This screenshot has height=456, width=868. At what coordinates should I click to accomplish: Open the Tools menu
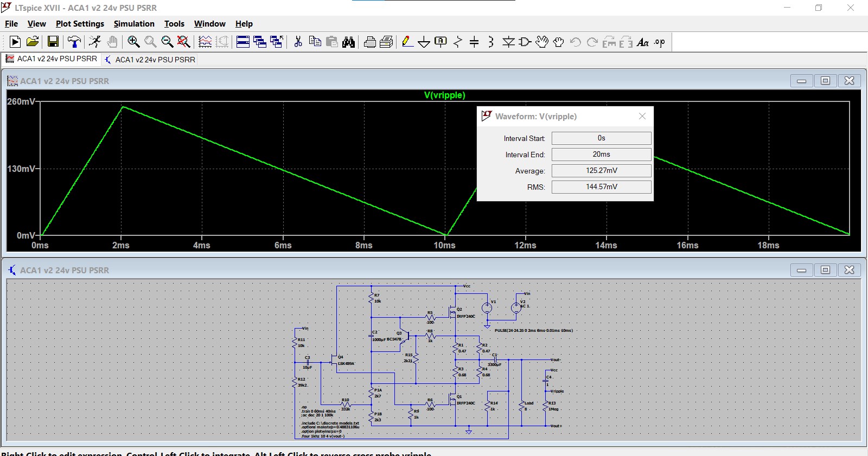pos(174,24)
